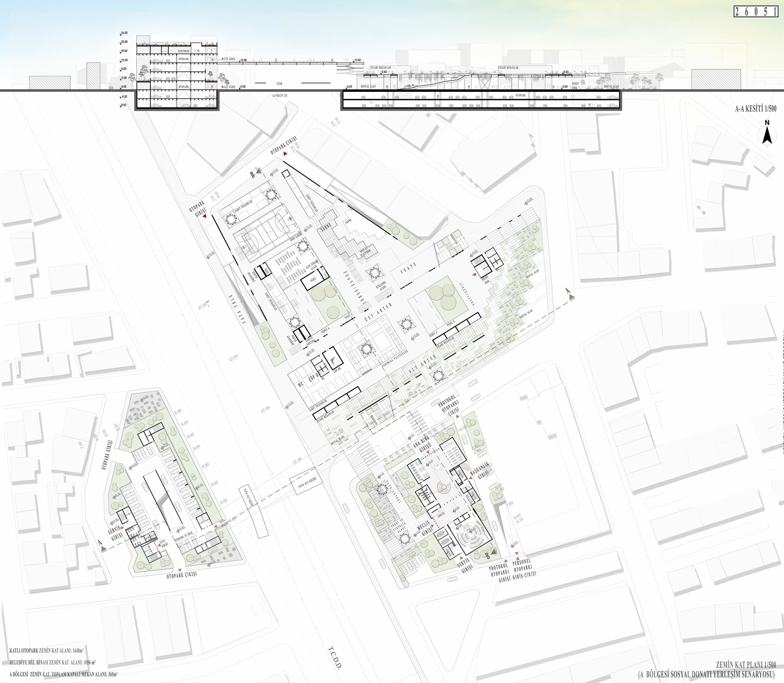Click the FUAYE text in plaza
The height and width of the screenshot is (683, 784).
409,268
